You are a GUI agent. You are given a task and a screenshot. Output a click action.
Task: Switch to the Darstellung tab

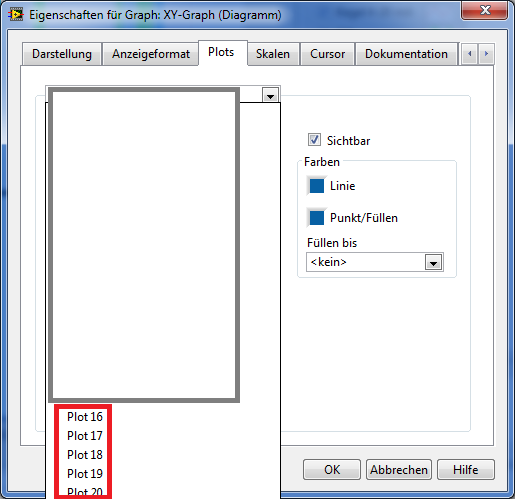coord(62,54)
